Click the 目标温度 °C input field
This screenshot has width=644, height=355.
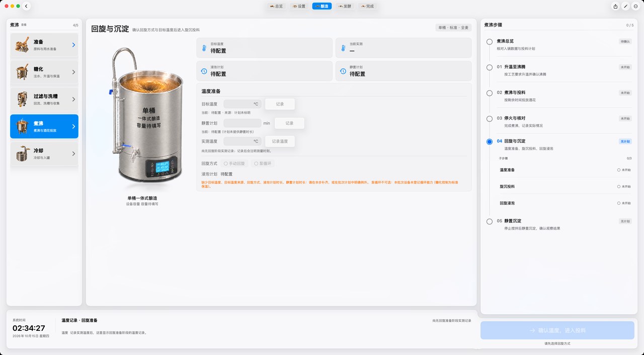click(x=243, y=104)
